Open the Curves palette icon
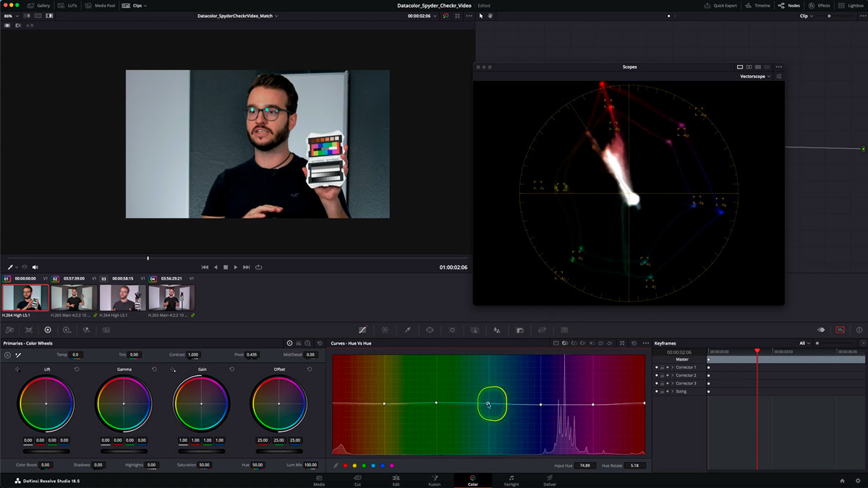The height and width of the screenshot is (488, 868). tap(362, 330)
